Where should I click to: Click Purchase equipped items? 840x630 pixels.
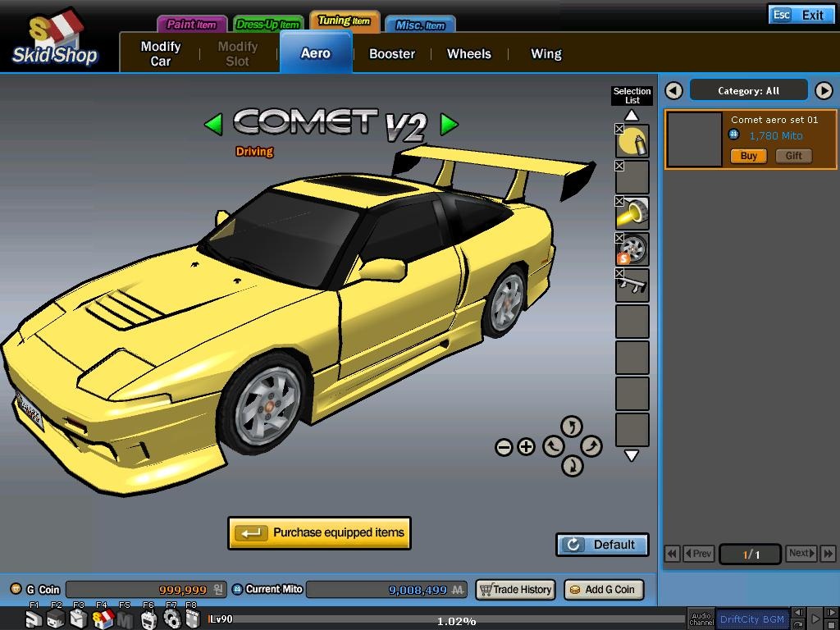pos(319,532)
